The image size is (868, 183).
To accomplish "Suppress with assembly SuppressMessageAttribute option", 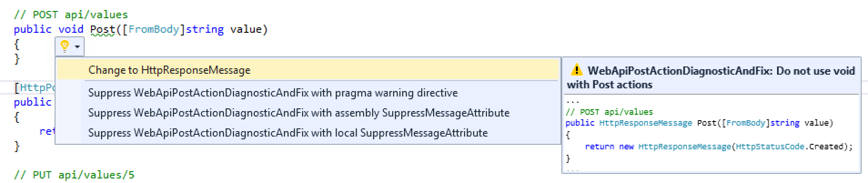I will pos(308,113).
